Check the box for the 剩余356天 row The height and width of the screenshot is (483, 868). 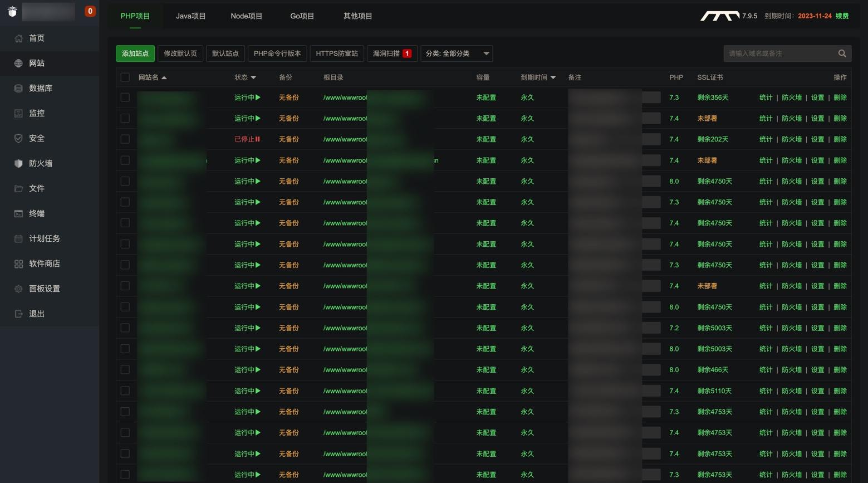125,97
